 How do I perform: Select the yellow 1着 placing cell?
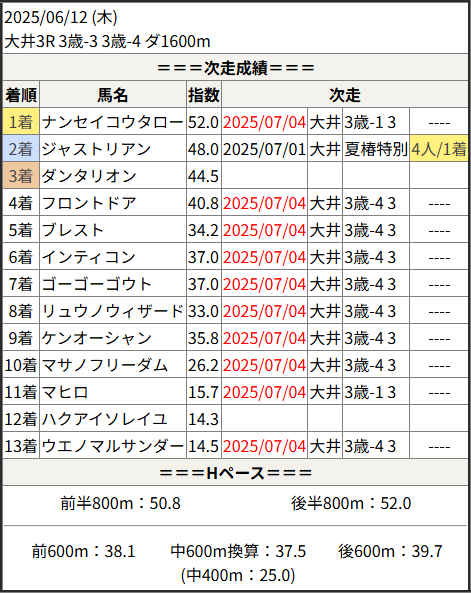tap(21, 122)
